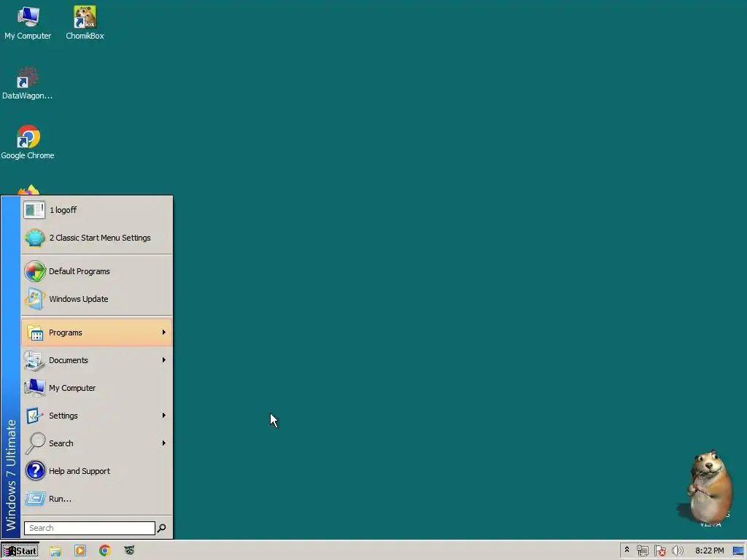Open the My Computer desktop icon
Image resolution: width=747 pixels, height=560 pixels.
tap(28, 23)
